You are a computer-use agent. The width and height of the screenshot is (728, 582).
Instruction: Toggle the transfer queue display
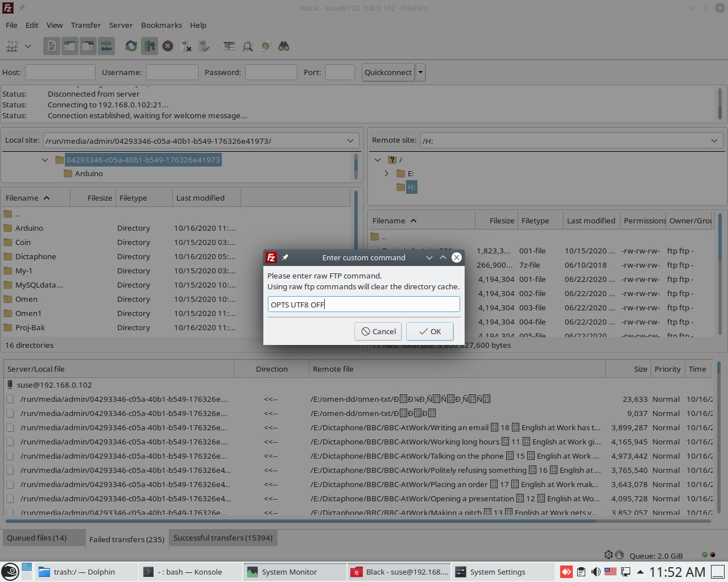coord(106,46)
